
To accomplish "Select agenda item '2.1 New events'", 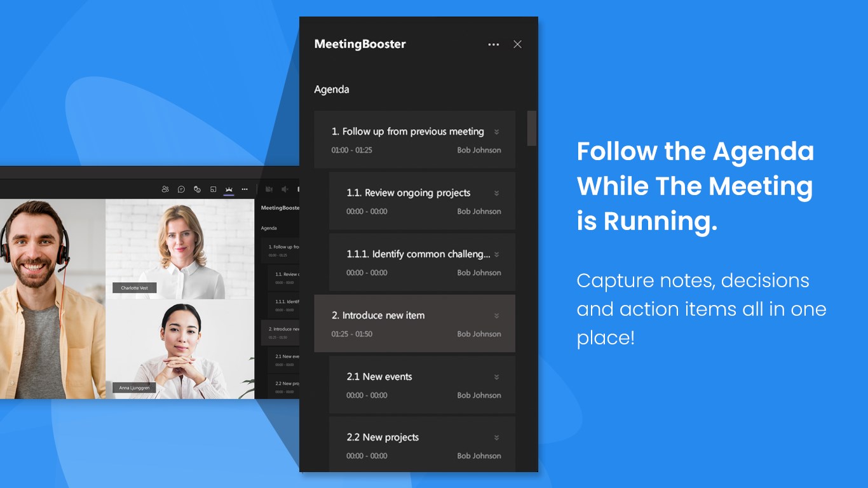I will click(x=422, y=384).
